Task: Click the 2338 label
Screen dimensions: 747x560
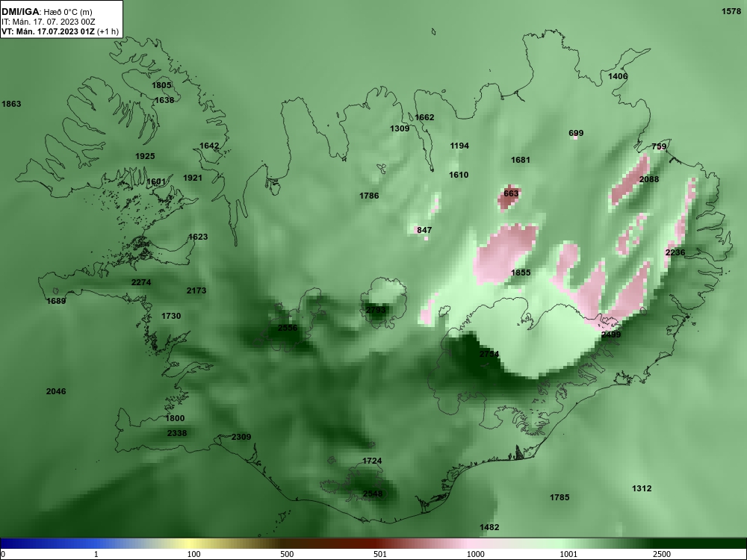Action: coord(177,433)
